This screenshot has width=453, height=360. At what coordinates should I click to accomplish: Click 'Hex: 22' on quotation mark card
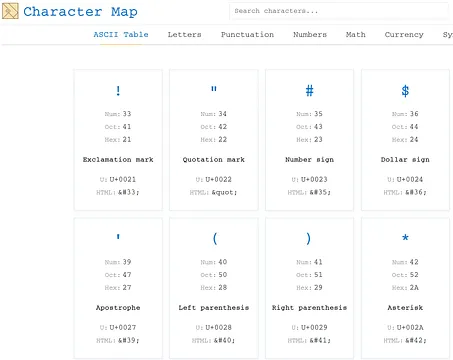click(214, 140)
